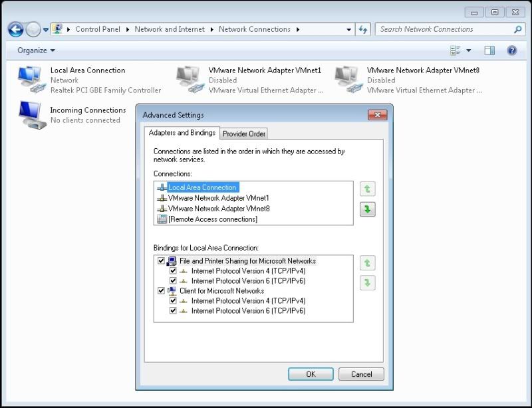Click the Remote Access connections icon
The image size is (532, 408).
(x=162, y=219)
